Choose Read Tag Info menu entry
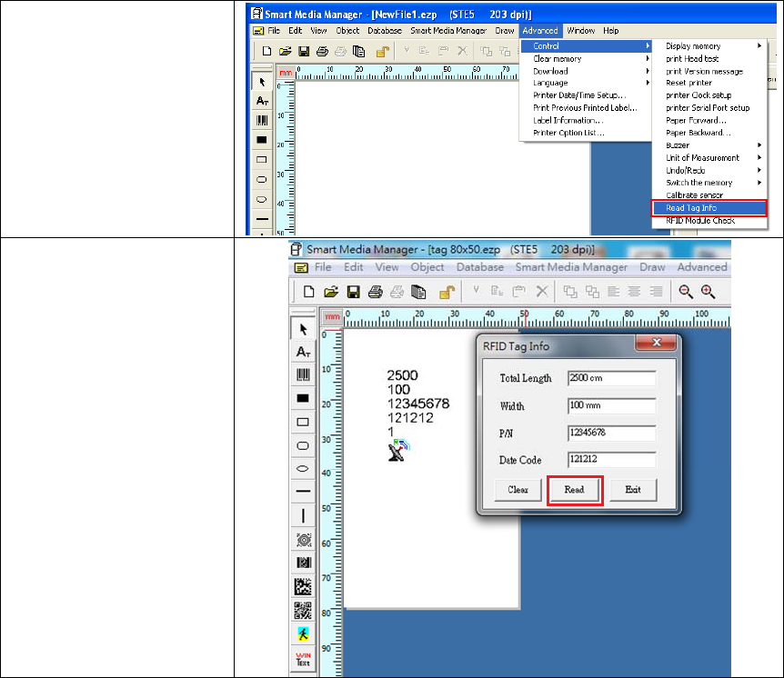The width and height of the screenshot is (784, 678). (x=710, y=208)
